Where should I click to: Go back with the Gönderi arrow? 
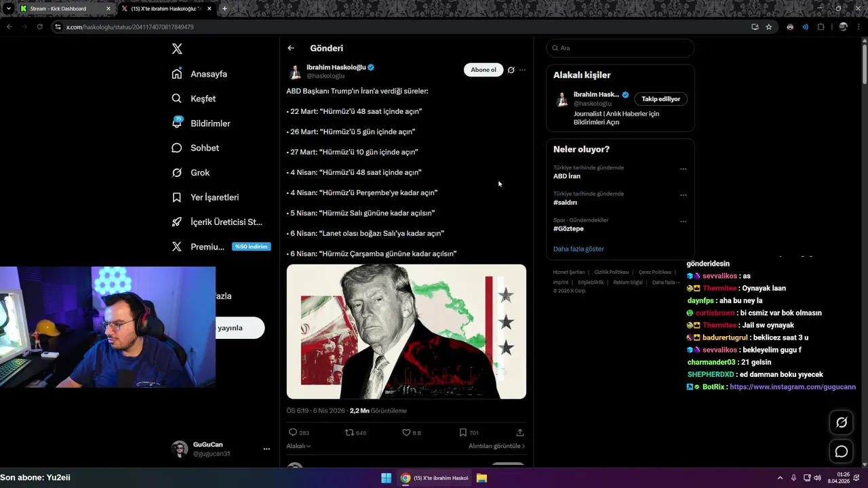291,48
